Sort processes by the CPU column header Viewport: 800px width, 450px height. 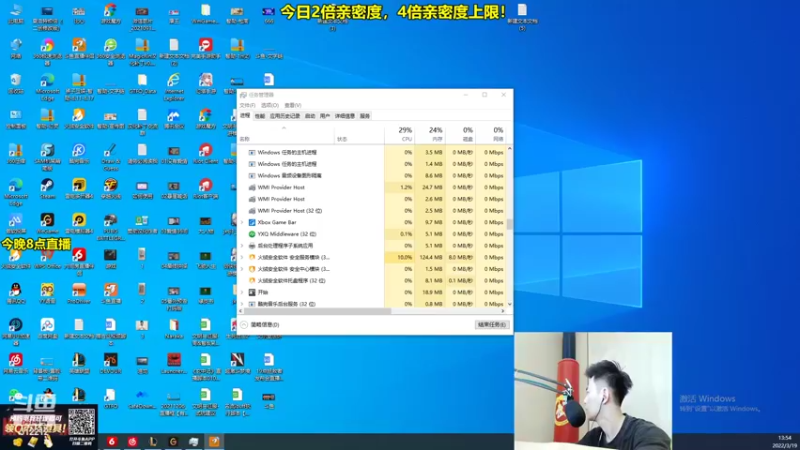[x=399, y=134]
